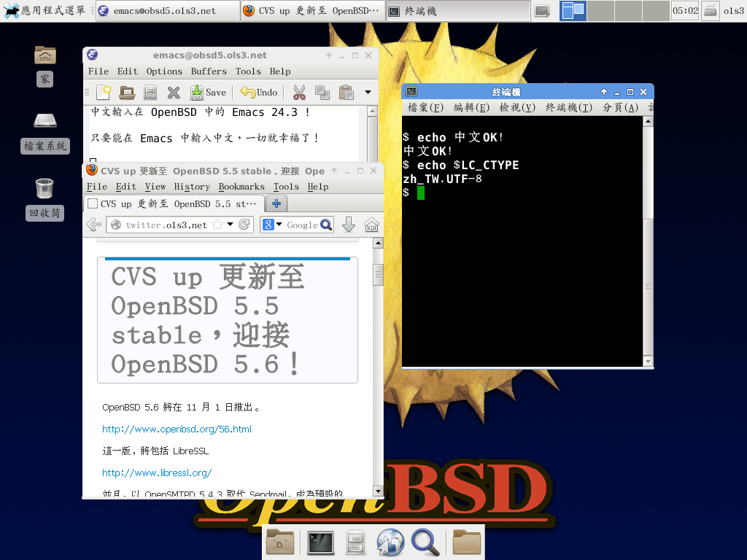
Task: Open the openbsd.org/56.html link
Action: [177, 429]
